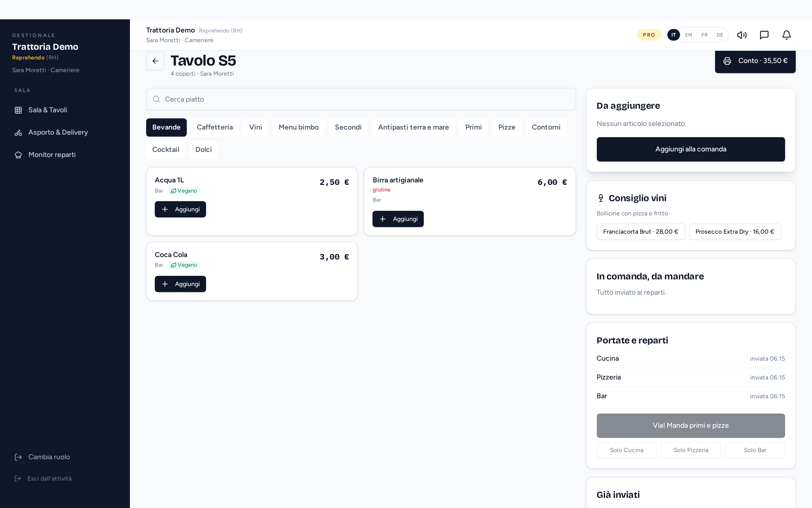Image resolution: width=812 pixels, height=508 pixels.
Task: Click the plus icon on Acqua 1L
Action: pyautogui.click(x=165, y=209)
